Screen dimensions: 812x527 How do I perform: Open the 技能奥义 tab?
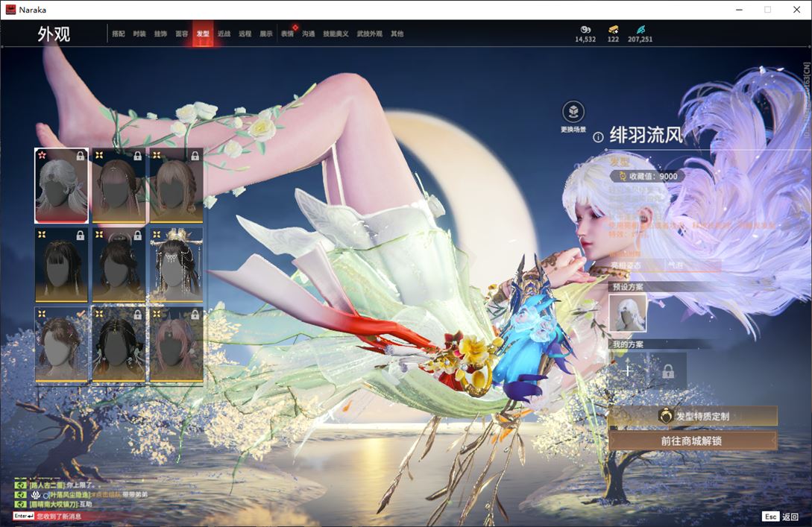[335, 34]
